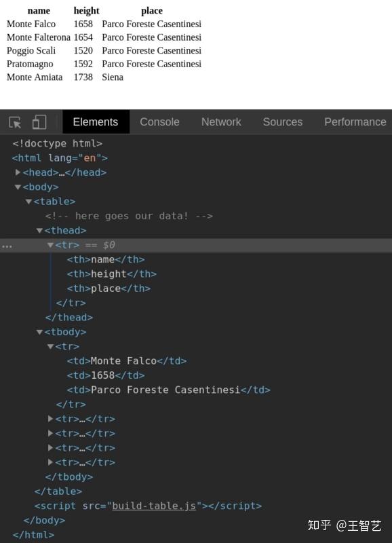Viewport: 392px width, 543px height.
Task: Click the 'Monte Amiata' table cell
Action: 35,77
